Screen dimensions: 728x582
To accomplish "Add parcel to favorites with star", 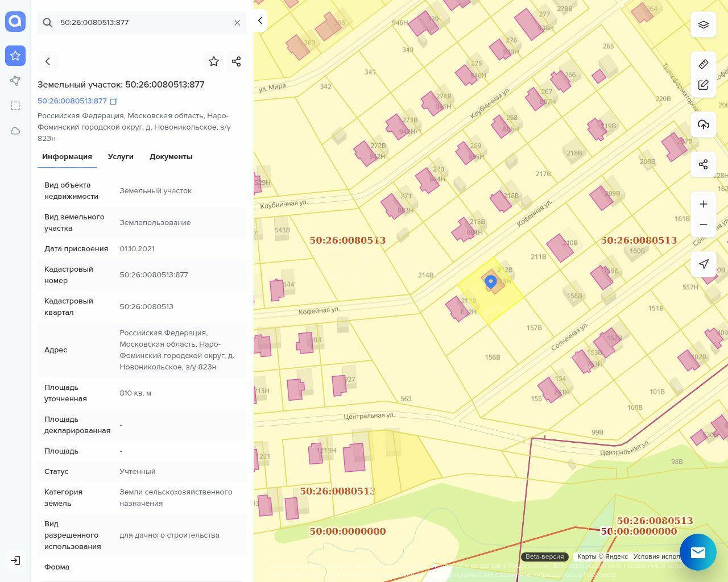I will click(214, 61).
